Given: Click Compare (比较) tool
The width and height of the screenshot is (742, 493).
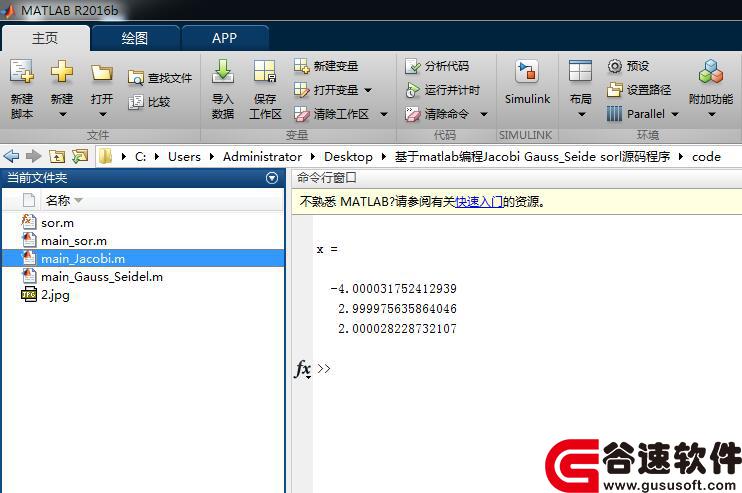Looking at the screenshot, I should (x=149, y=102).
